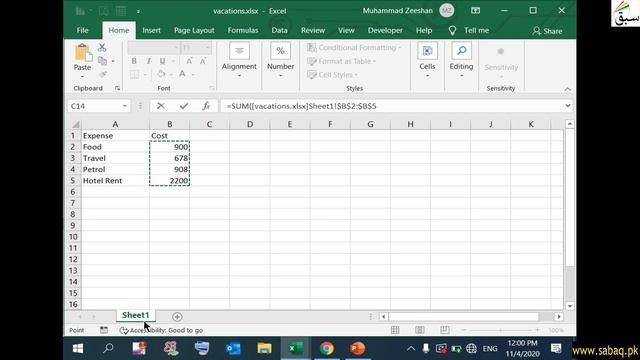Image resolution: width=640 pixels, height=360 pixels.
Task: Expand the formula bar arrow
Action: pos(567,106)
